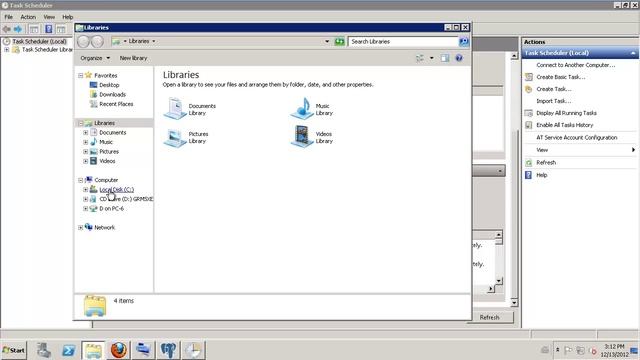Screen dimensions: 640x360
Task: Click the Windows Explorer taskbar icon
Action: (x=93, y=350)
